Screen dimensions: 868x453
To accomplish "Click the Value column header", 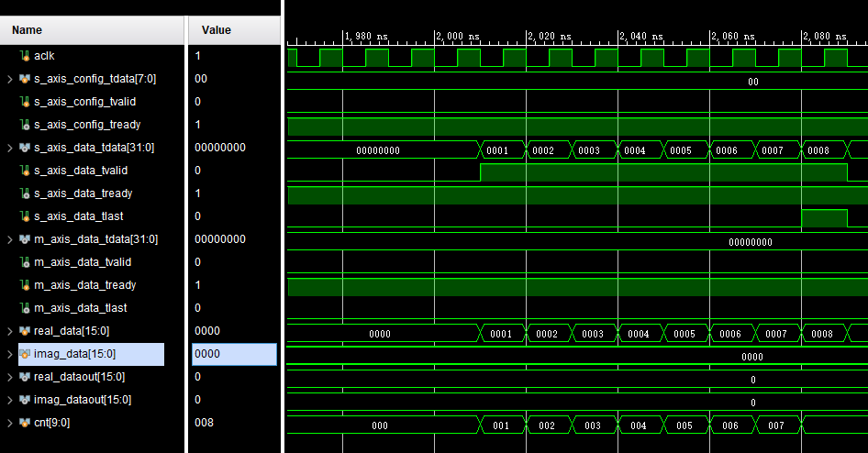I will pos(216,30).
